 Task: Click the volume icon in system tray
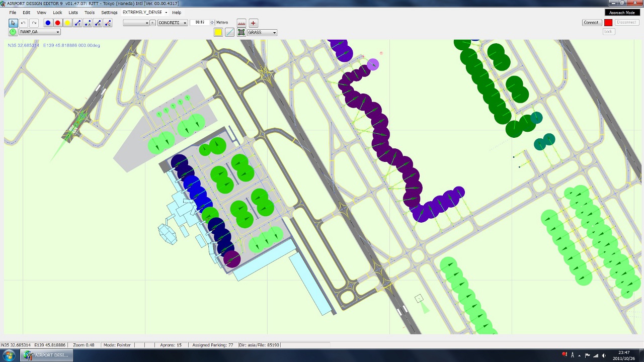pyautogui.click(x=604, y=355)
